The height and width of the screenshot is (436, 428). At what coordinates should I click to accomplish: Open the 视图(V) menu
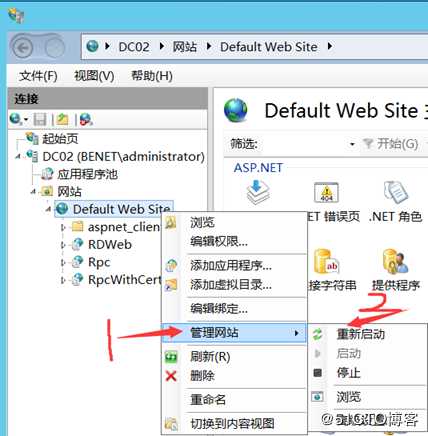tap(94, 76)
